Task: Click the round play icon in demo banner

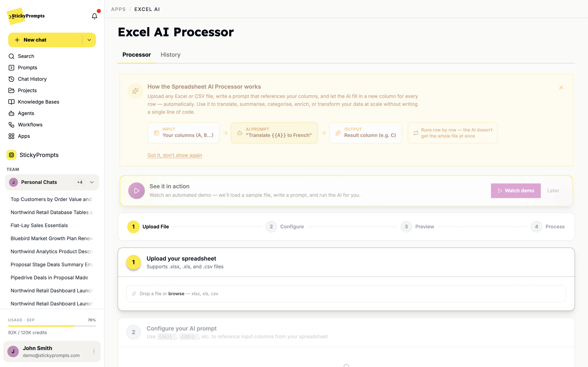Action: tap(137, 191)
